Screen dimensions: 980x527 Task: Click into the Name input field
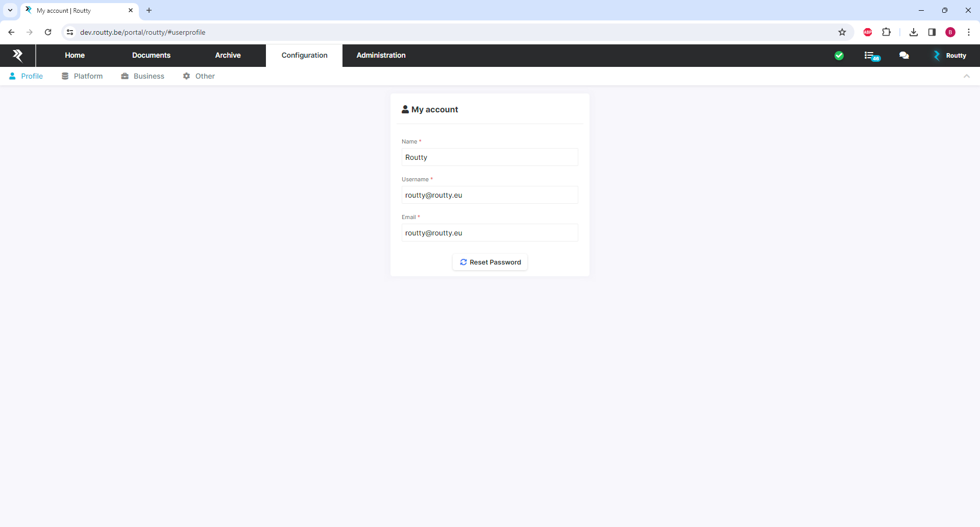(489, 157)
